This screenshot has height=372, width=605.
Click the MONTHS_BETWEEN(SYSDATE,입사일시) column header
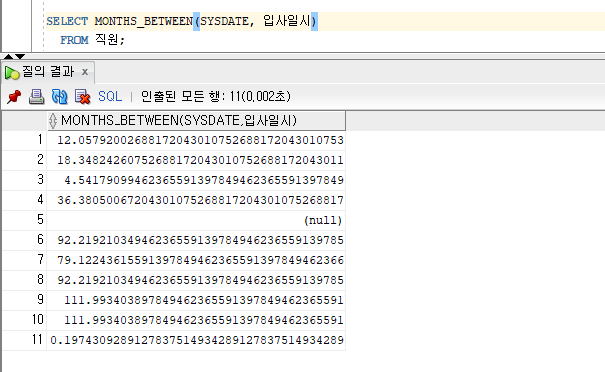tap(196, 120)
